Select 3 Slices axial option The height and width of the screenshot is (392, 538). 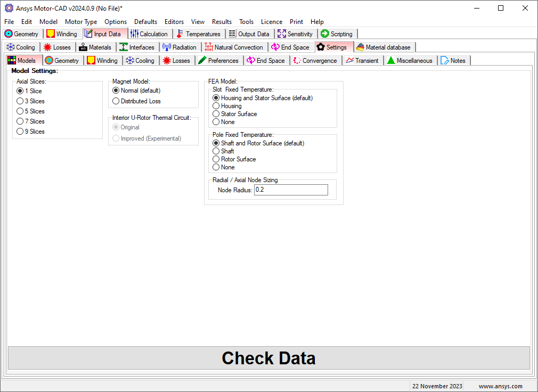tap(30, 101)
